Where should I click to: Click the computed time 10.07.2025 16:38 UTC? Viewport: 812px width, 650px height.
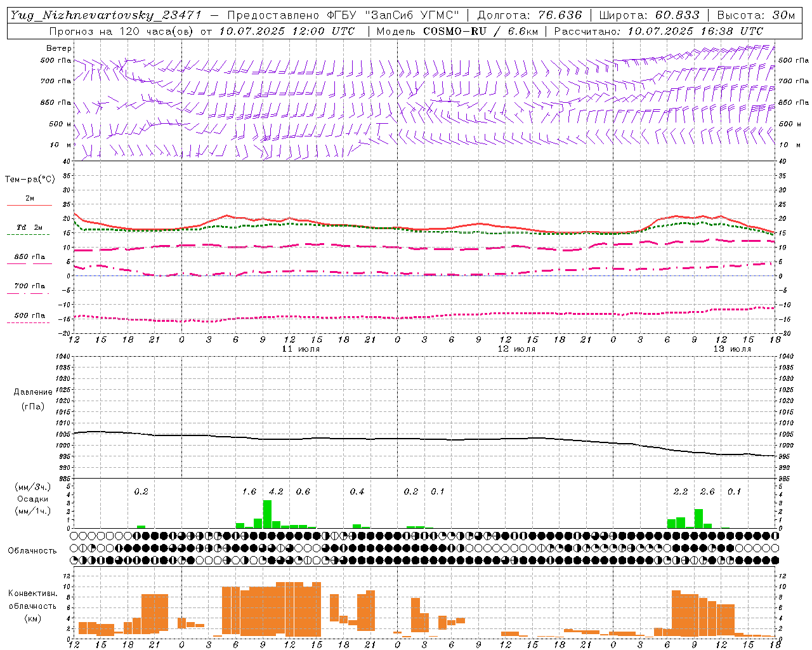pos(695,31)
